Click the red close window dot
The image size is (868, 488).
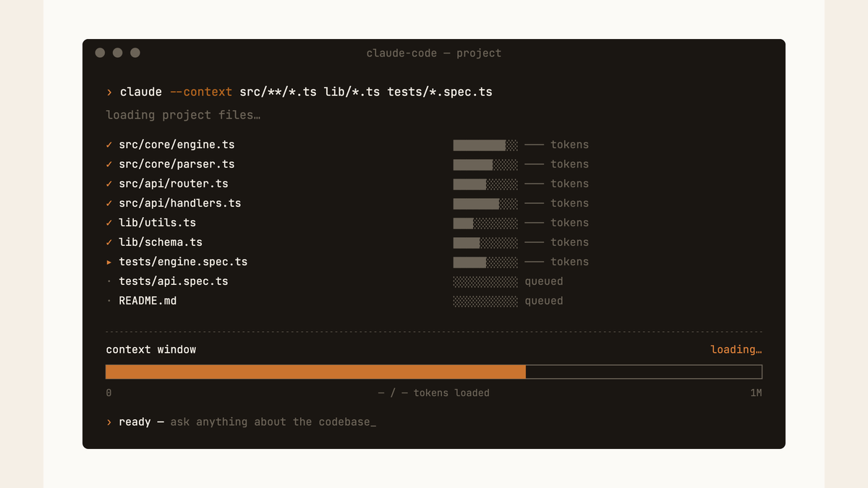pyautogui.click(x=100, y=53)
